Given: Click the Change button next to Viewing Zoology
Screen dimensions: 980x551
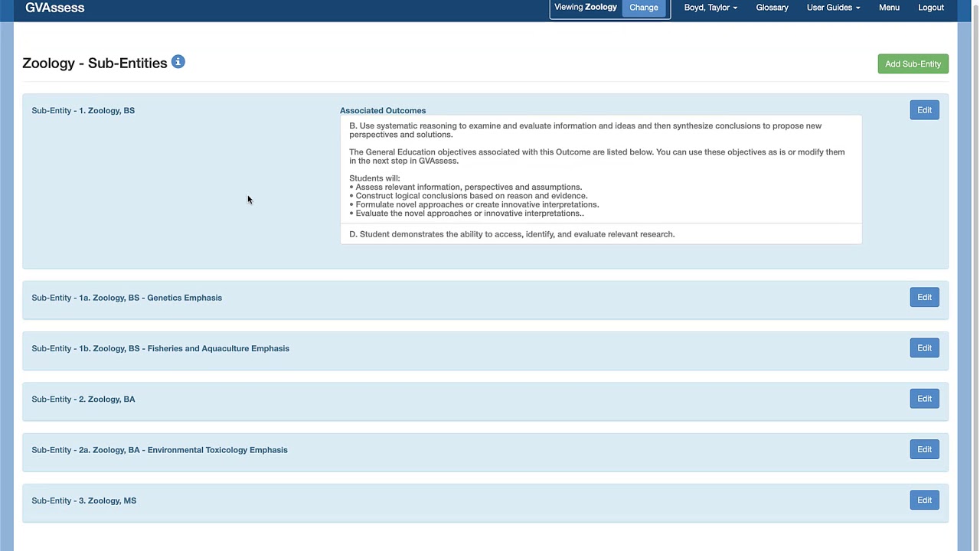Looking at the screenshot, I should point(644,8).
